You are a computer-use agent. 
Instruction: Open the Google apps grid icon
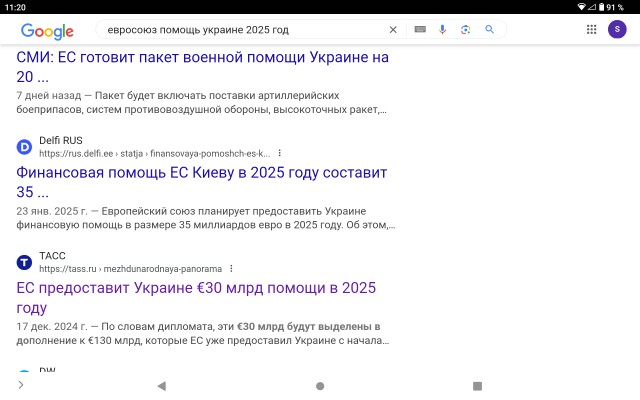coord(591,29)
